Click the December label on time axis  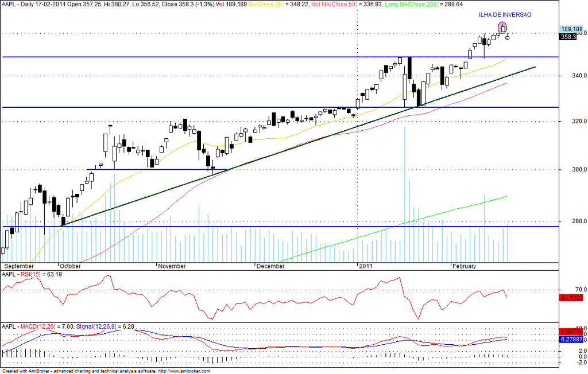271,266
